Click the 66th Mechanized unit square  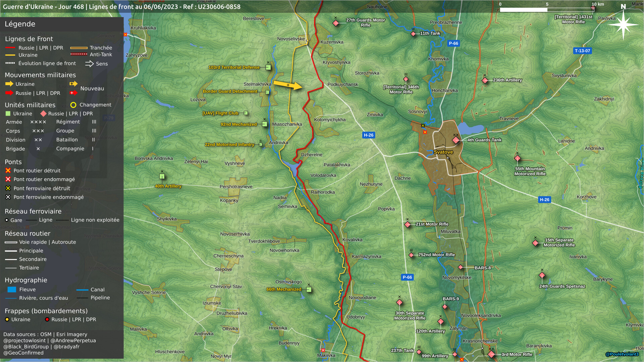[x=309, y=290]
